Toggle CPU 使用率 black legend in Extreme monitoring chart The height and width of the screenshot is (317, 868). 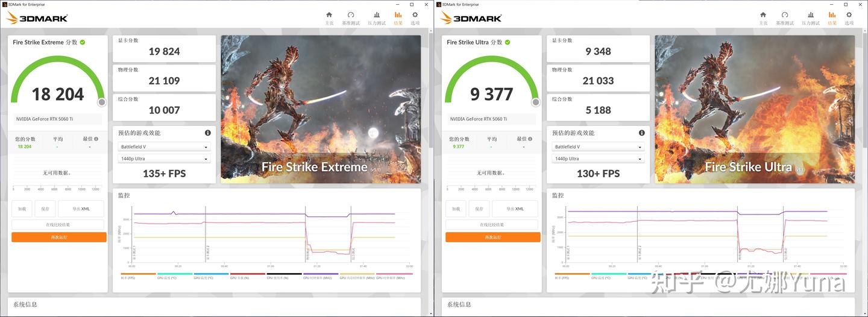pyautogui.click(x=284, y=275)
